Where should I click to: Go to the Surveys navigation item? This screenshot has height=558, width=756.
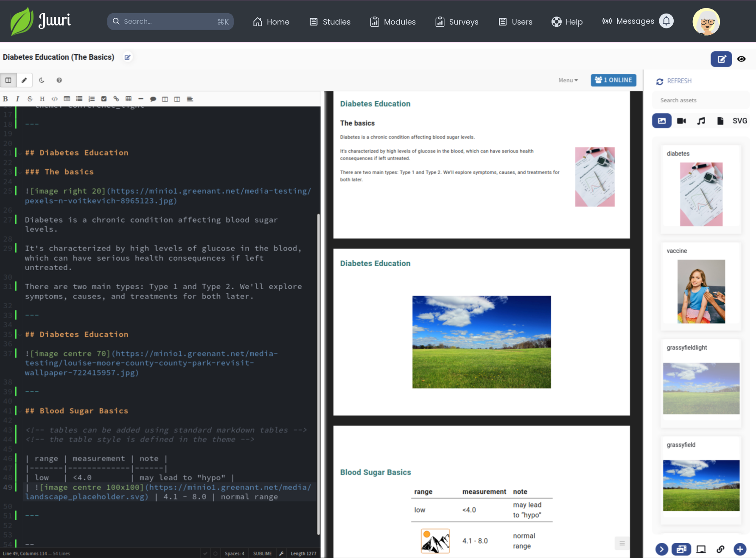point(457,22)
